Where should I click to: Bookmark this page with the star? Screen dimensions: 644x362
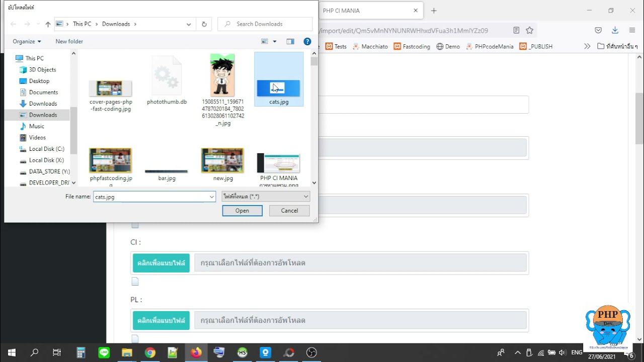(529, 30)
